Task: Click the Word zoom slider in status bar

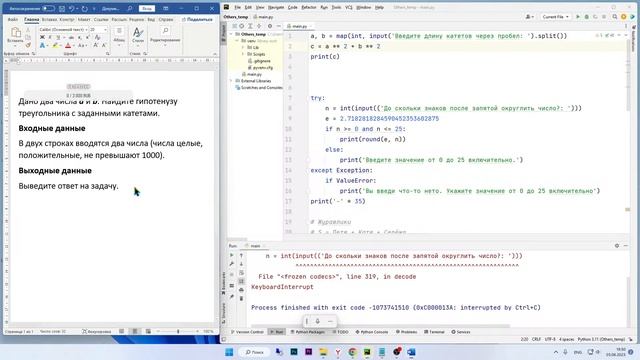Action: 178,331
